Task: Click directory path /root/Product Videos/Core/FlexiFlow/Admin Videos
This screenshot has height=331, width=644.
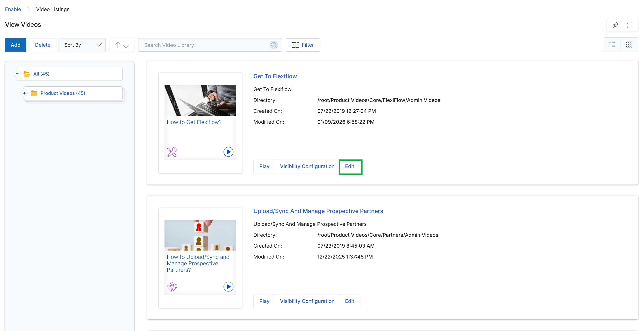Action: [x=379, y=100]
